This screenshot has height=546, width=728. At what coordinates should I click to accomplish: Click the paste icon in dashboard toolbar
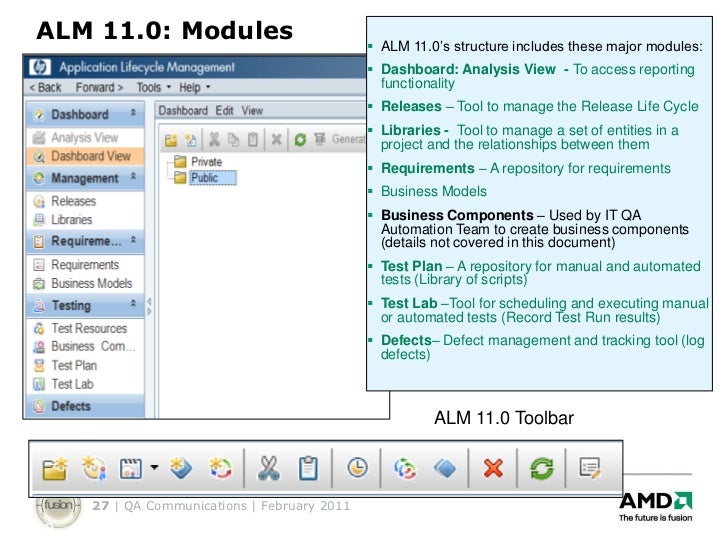tap(253, 139)
